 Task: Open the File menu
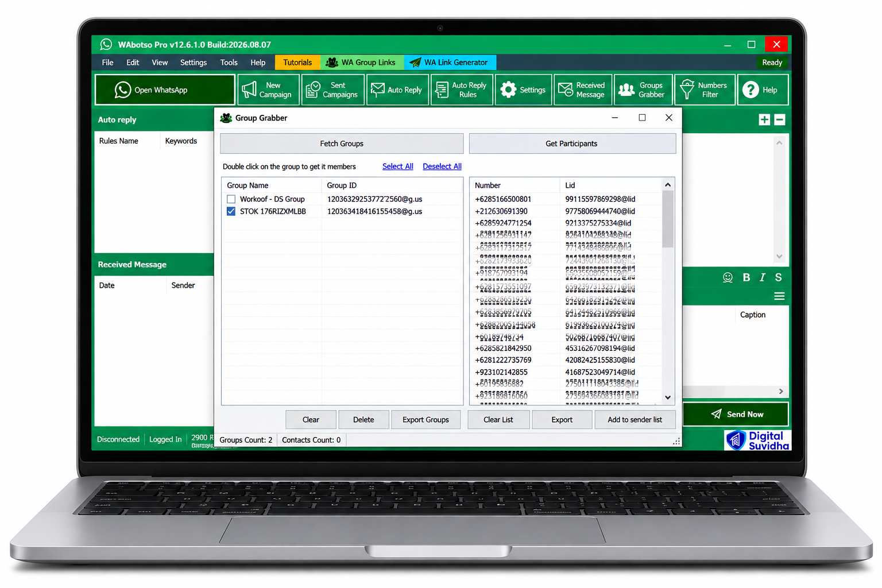click(x=107, y=62)
